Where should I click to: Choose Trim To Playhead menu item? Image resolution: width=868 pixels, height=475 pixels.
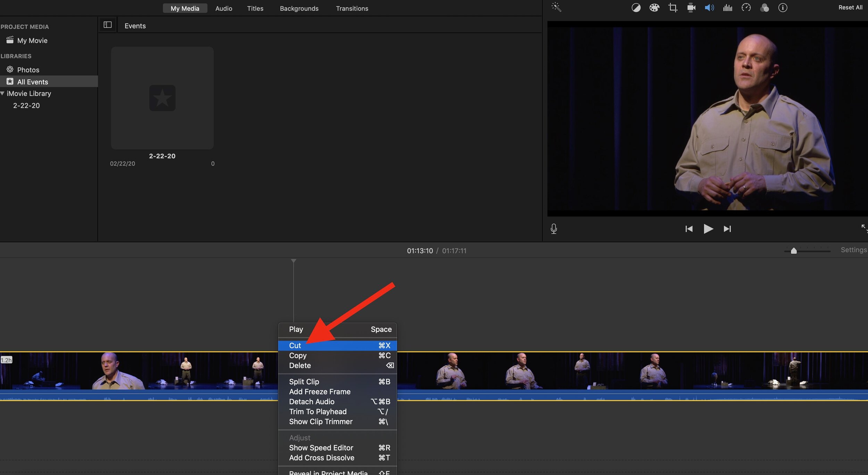click(x=337, y=412)
